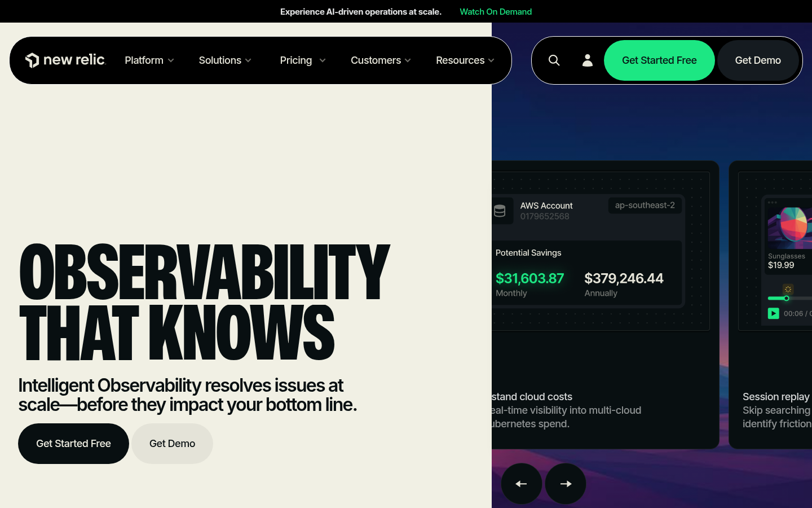Viewport: 812px width, 508px height.
Task: Click Get Demo in the header
Action: coord(758,60)
